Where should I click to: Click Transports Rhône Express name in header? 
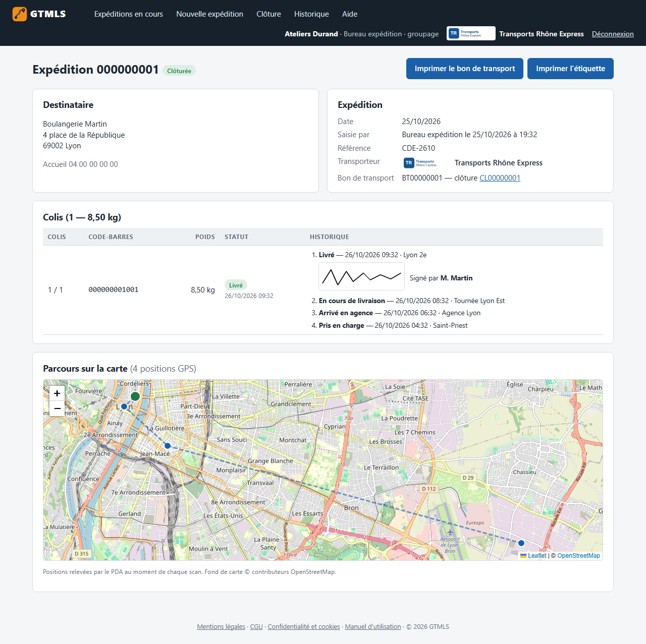click(x=542, y=34)
